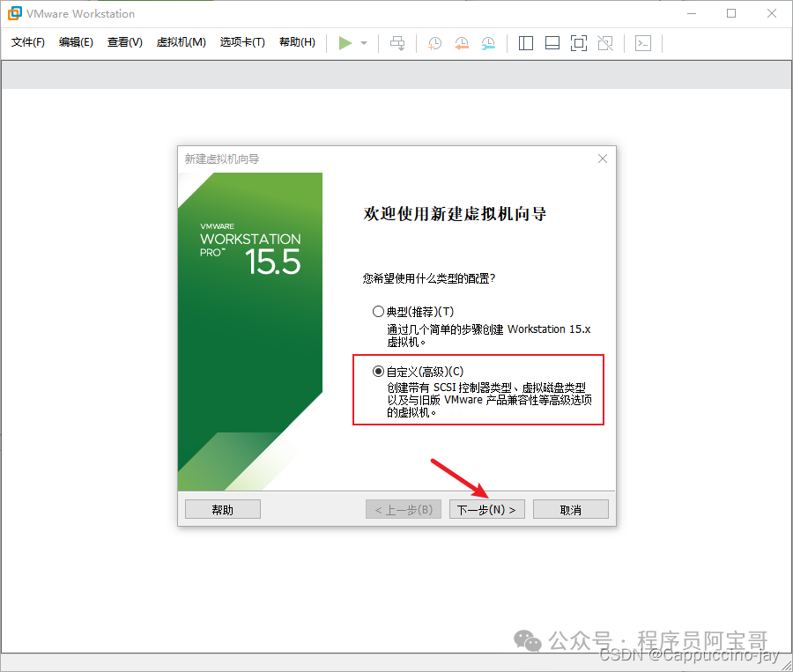
Task: Click the green power on play icon
Action: [345, 43]
